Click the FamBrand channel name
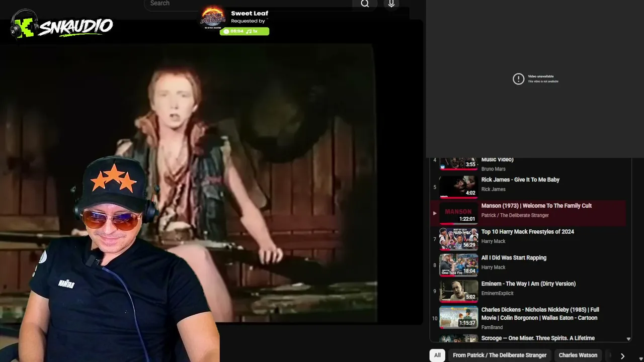 pyautogui.click(x=492, y=327)
